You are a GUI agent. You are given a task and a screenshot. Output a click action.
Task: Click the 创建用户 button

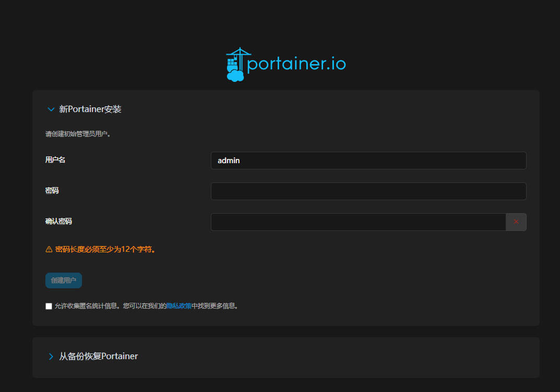[64, 280]
